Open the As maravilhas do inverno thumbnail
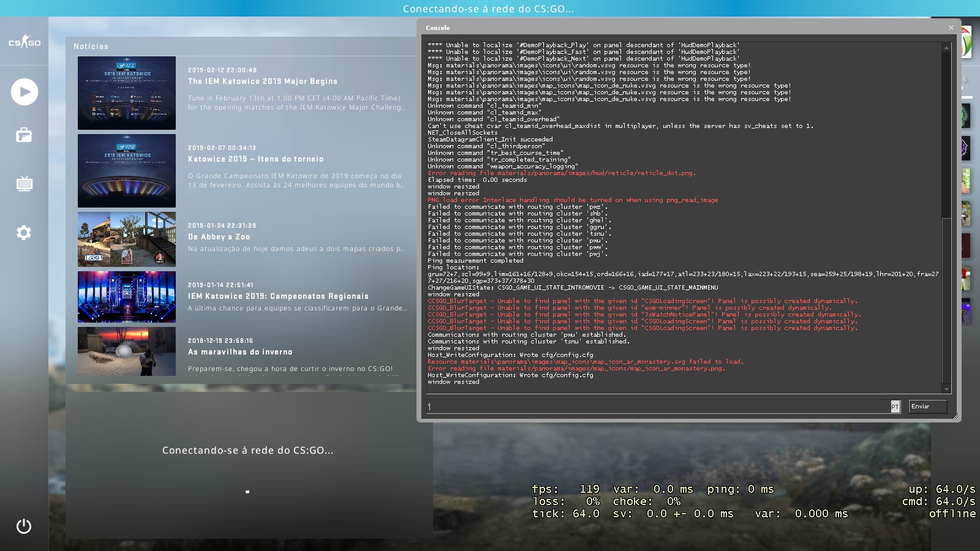 click(x=127, y=351)
